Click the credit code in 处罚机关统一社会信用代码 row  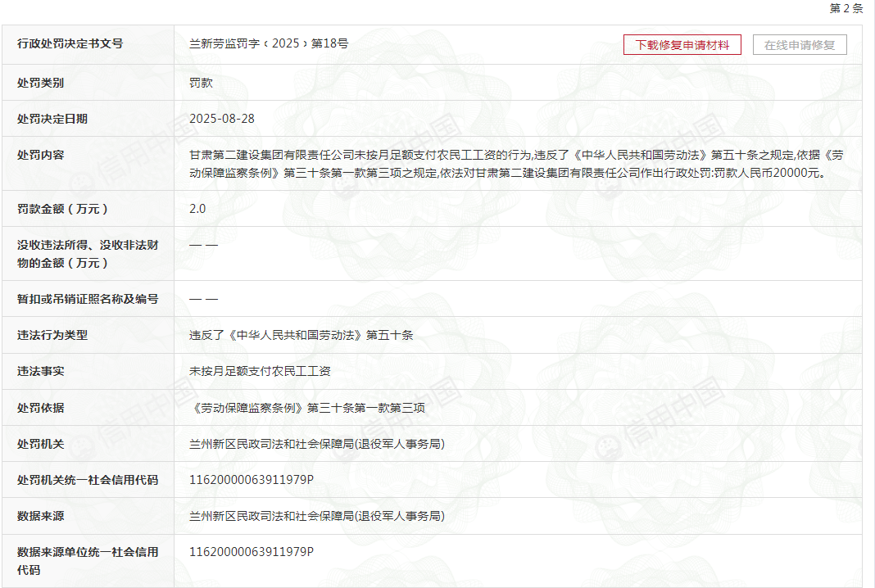pos(252,480)
